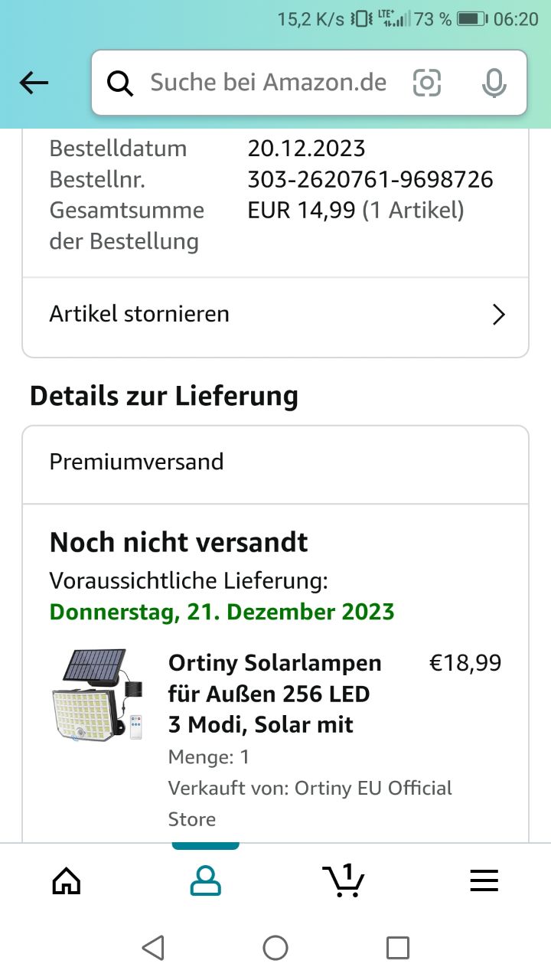The width and height of the screenshot is (551, 980).
Task: Activate voice search microphone icon
Action: [x=494, y=83]
